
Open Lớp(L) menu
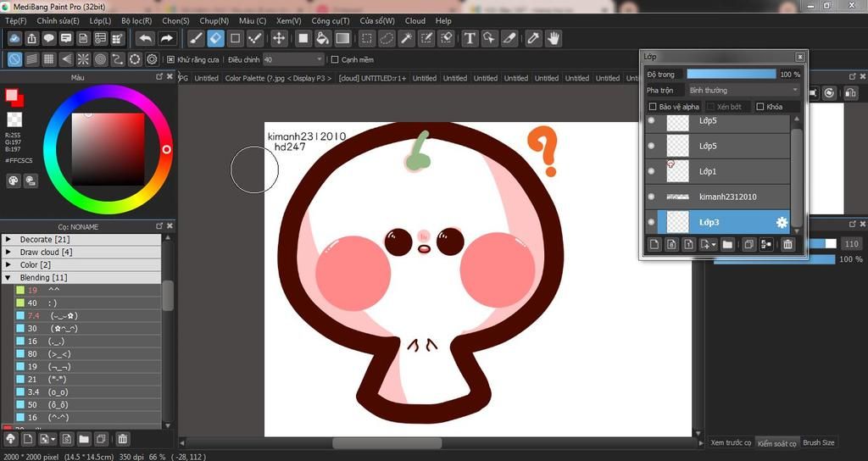100,20
